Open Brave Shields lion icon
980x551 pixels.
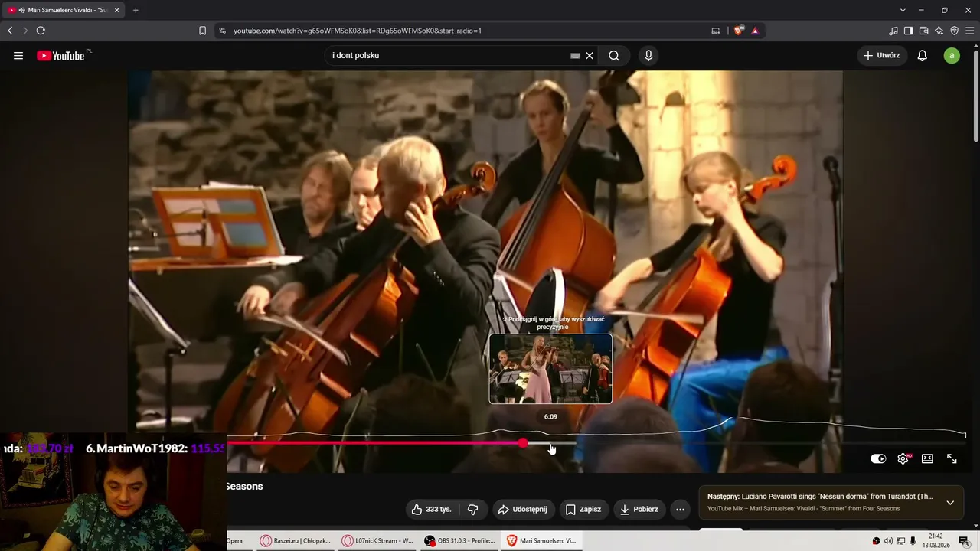click(x=738, y=31)
